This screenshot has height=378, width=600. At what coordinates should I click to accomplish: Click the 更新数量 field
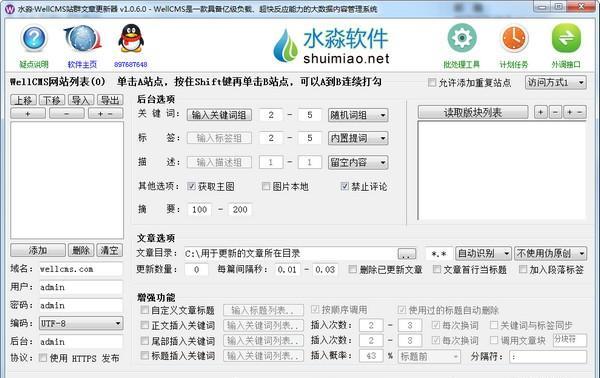click(197, 270)
